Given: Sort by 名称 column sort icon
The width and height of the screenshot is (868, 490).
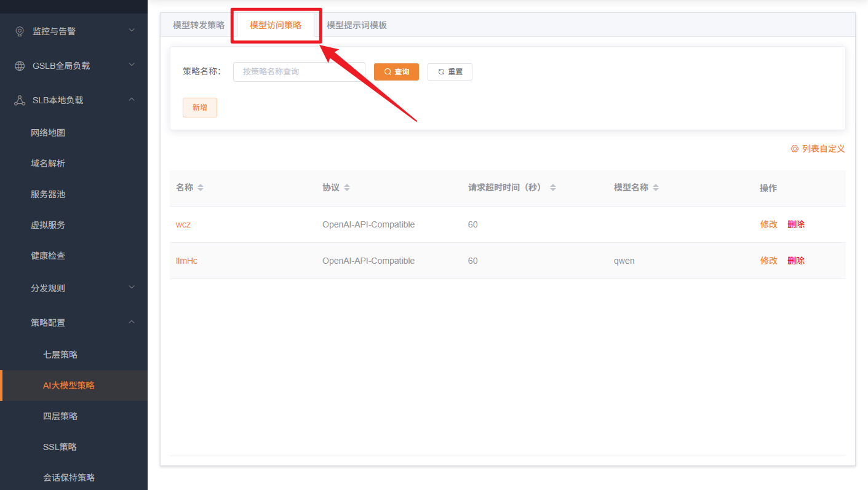Looking at the screenshot, I should tap(201, 188).
